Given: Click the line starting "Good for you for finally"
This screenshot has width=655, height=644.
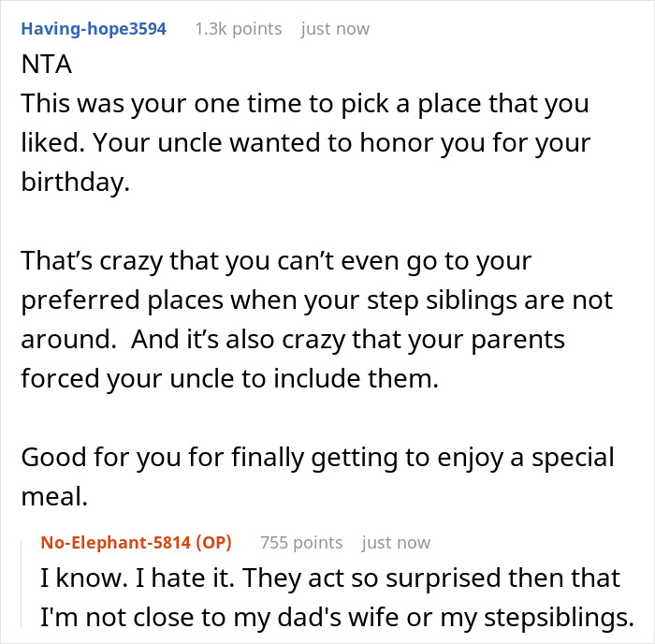Looking at the screenshot, I should pos(317,458).
